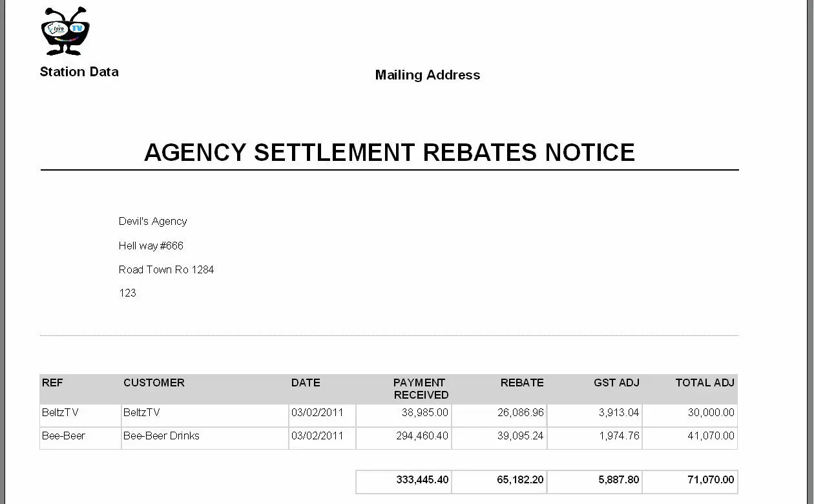This screenshot has height=504, width=814.
Task: Select the TOTAL ADJ column header
Action: click(x=705, y=383)
